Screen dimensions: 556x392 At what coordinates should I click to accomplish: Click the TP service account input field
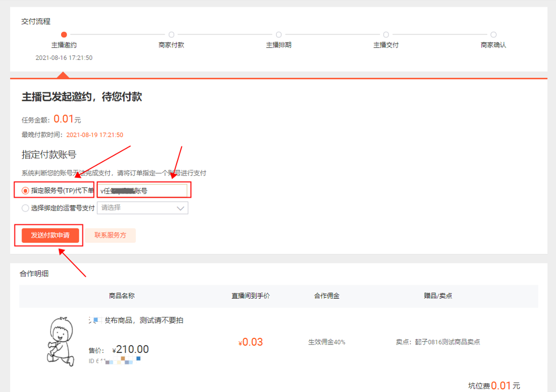point(143,191)
